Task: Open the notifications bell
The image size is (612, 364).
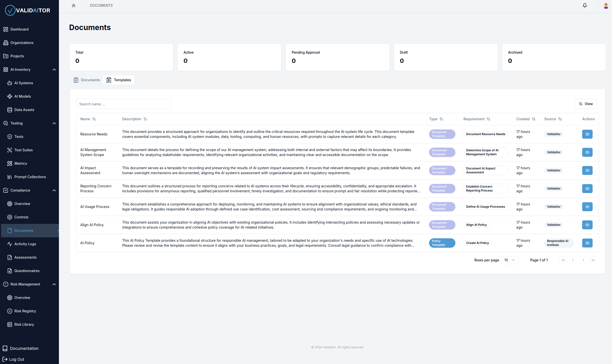Action: coord(585,5)
